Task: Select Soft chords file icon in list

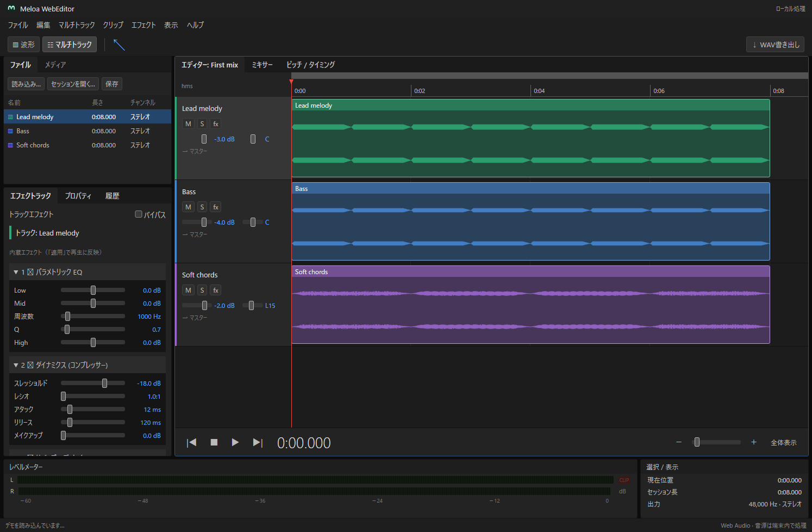Action: point(10,145)
